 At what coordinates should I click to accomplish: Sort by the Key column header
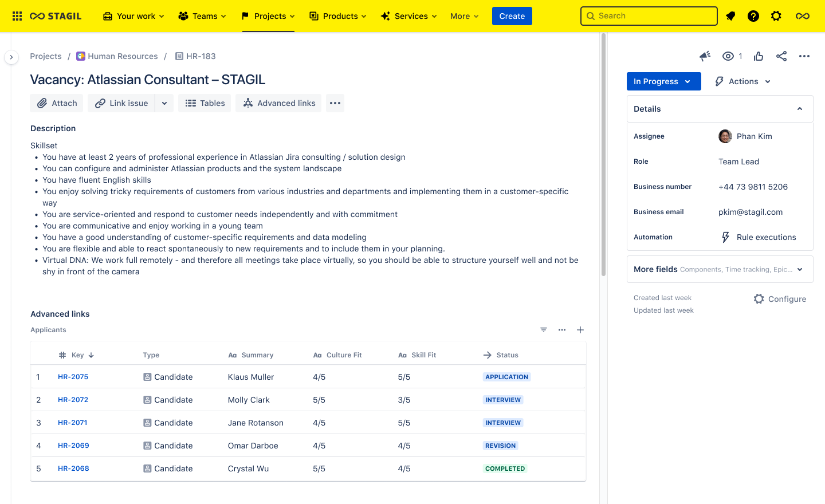point(77,355)
